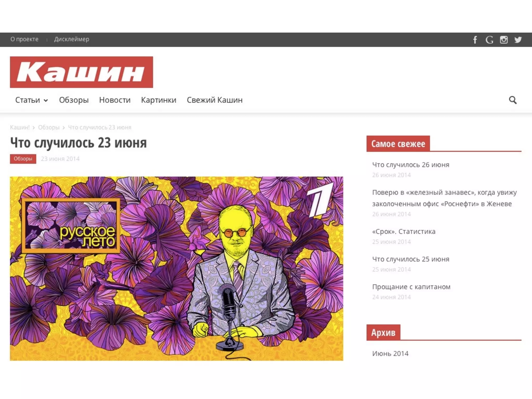This screenshot has width=532, height=399.
Task: Open the Обзоры menu item
Action: pos(74,100)
